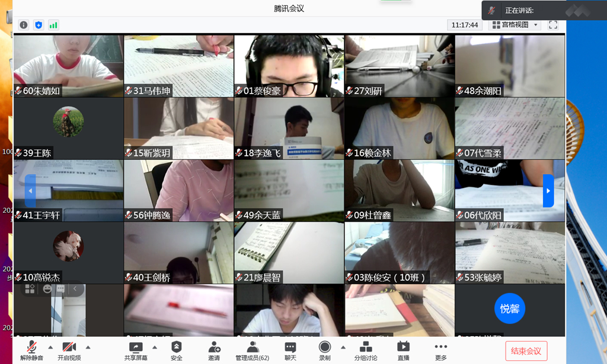Expand video options arrow beside 开启视频
This screenshot has width=607, height=364.
click(88, 347)
